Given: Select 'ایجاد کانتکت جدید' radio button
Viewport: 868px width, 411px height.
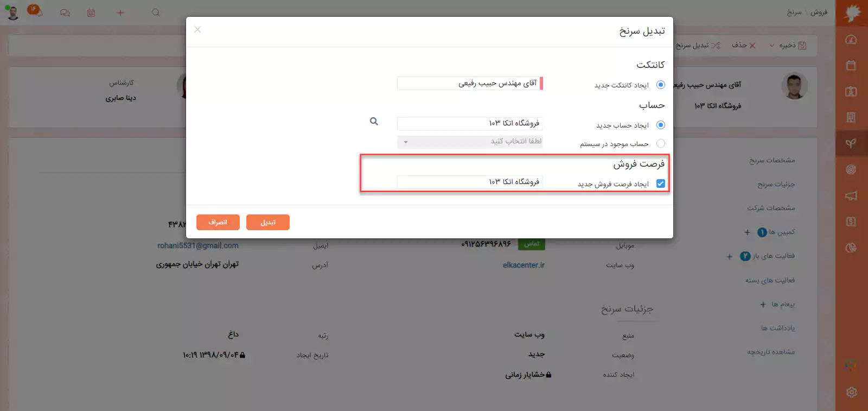Looking at the screenshot, I should (x=660, y=85).
